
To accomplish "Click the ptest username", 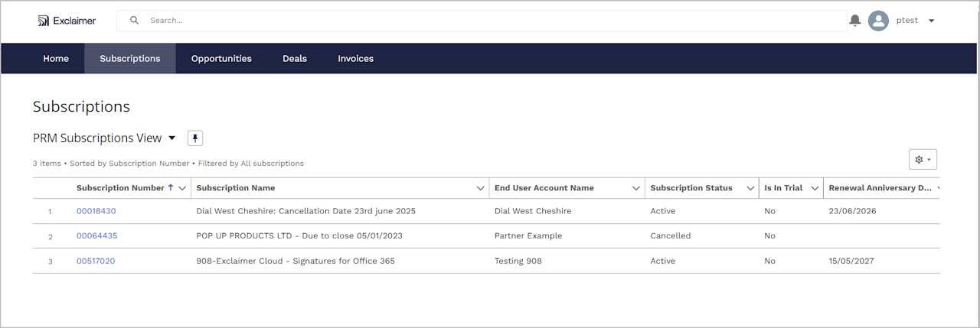I will pos(907,21).
